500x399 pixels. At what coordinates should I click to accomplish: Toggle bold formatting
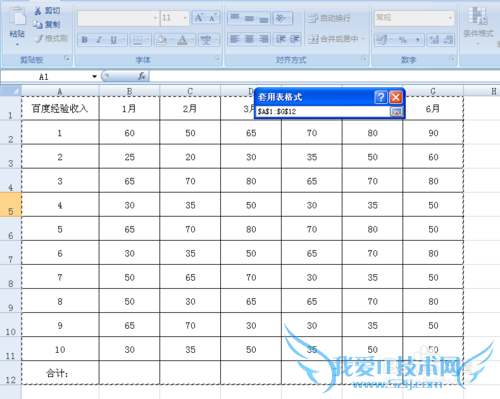click(85, 40)
